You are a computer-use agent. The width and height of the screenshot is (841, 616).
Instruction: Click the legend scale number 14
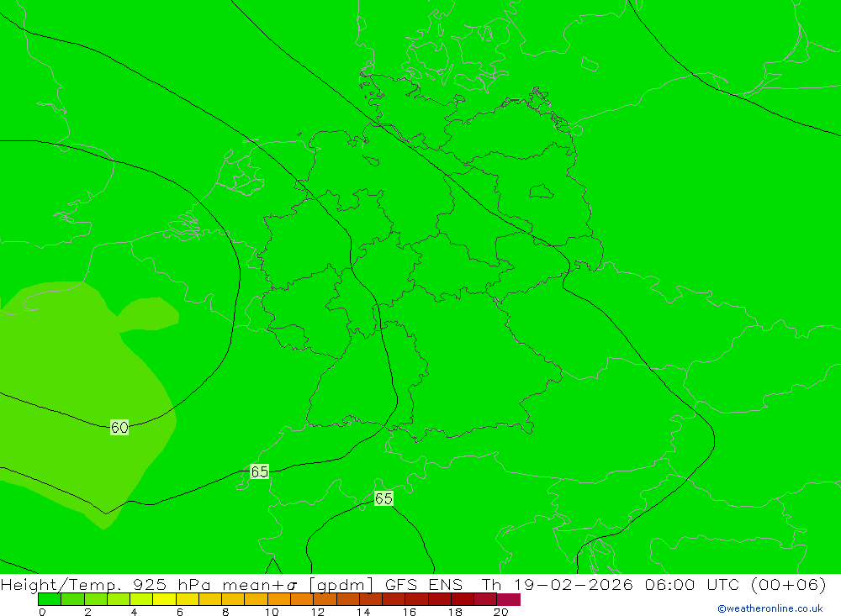tap(363, 612)
